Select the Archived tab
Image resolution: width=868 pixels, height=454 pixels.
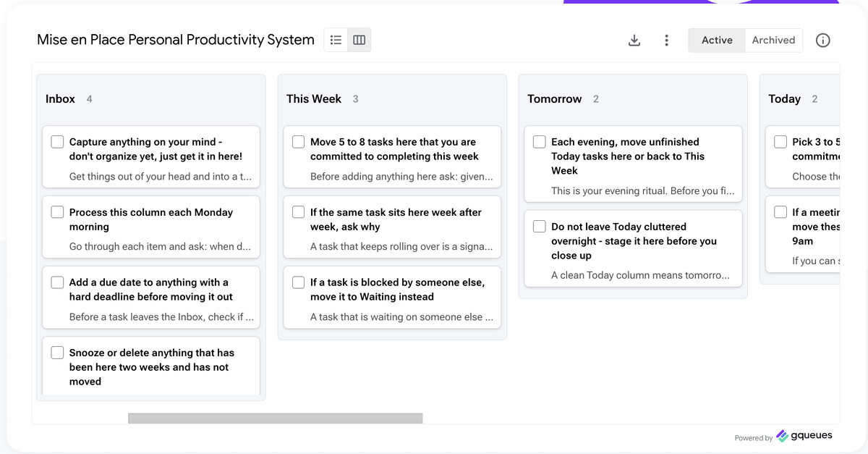pyautogui.click(x=773, y=40)
